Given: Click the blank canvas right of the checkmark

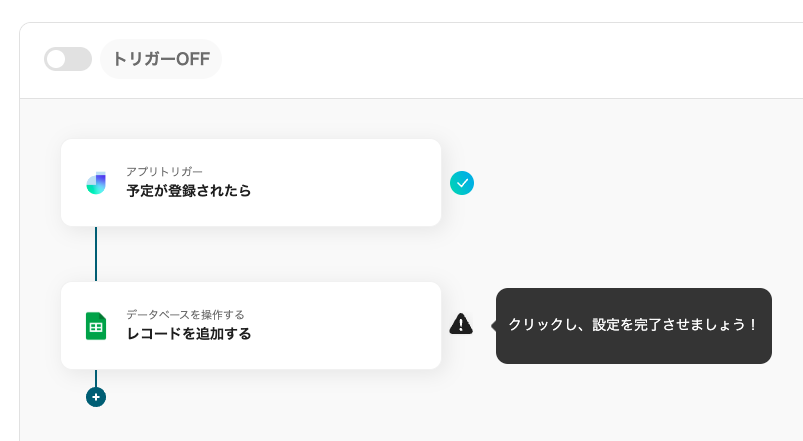Looking at the screenshot, I should (620, 183).
